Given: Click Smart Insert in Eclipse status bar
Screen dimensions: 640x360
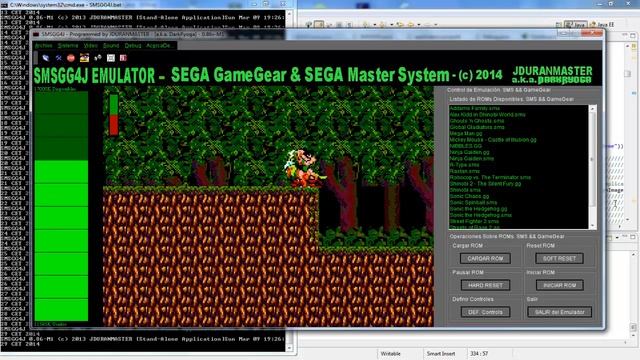Looking at the screenshot, I should pyautogui.click(x=440, y=353).
